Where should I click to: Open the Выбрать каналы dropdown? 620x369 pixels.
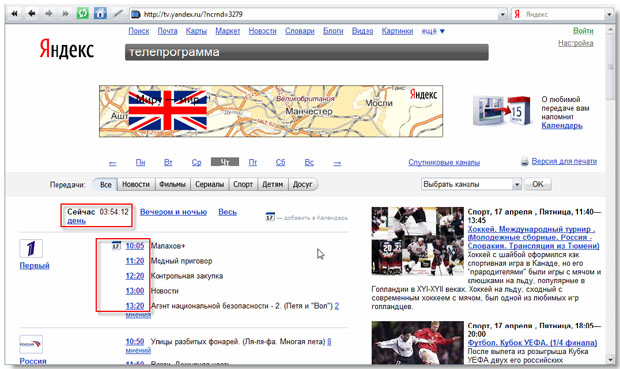tap(471, 184)
